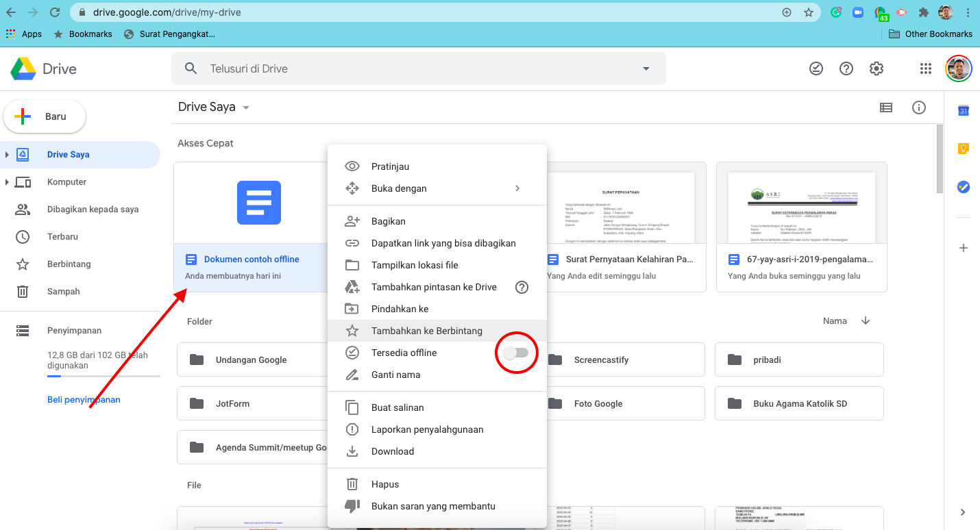Choose Tampilkan lokasi file
The image size is (980, 530).
pos(437,265)
